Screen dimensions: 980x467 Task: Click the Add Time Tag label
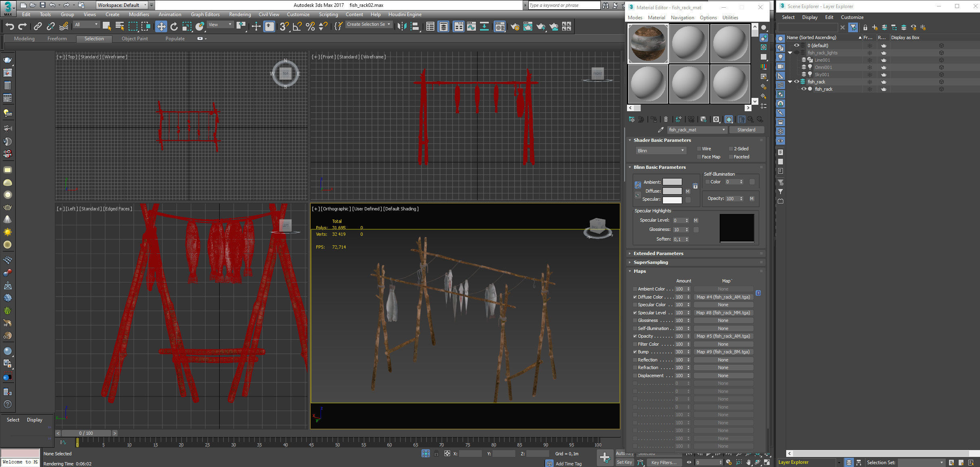click(x=569, y=464)
